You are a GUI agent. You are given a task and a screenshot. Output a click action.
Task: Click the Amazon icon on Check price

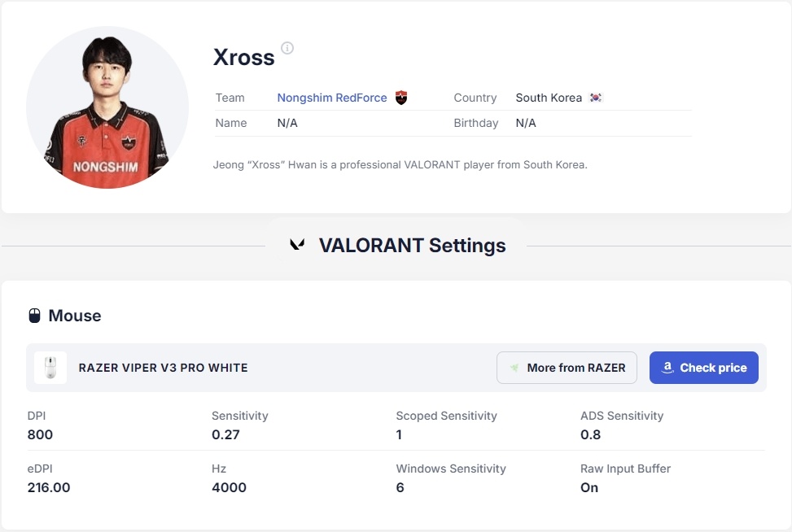pos(667,368)
